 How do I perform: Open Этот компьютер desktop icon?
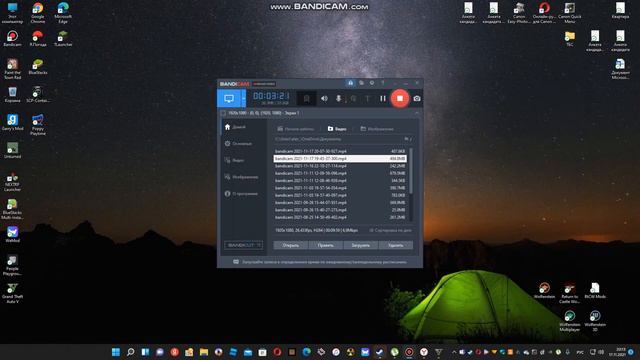12,13
